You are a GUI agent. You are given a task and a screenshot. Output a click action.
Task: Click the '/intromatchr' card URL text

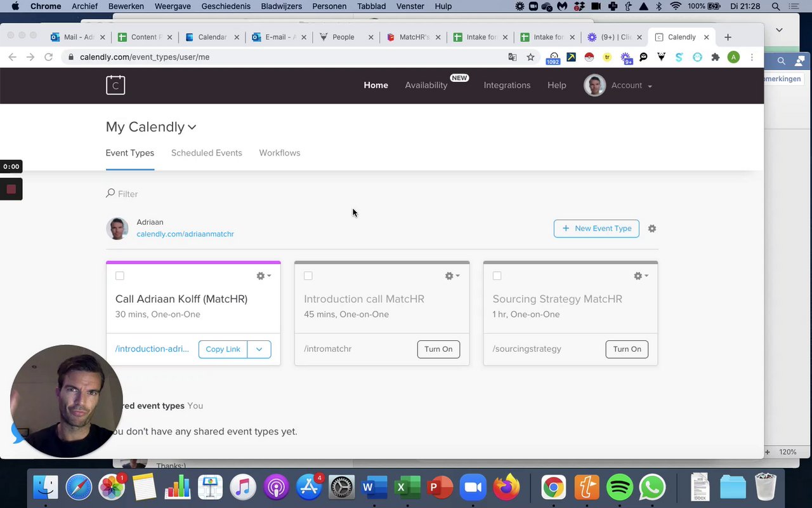(x=328, y=349)
